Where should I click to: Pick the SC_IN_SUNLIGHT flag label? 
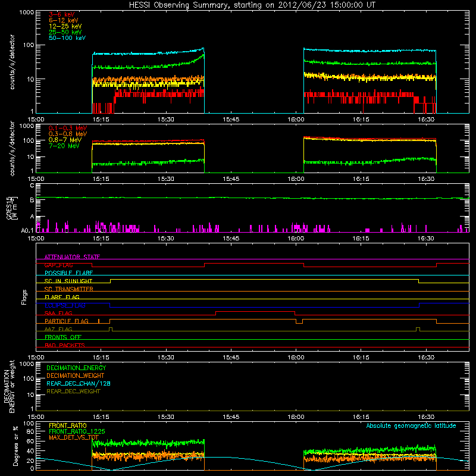click(68, 281)
